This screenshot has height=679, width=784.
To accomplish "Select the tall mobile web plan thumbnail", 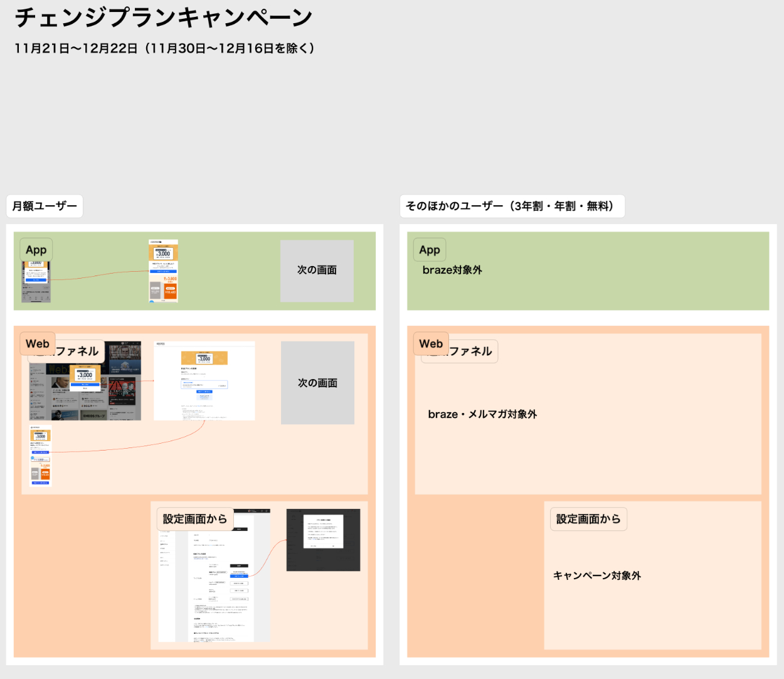I will click(x=40, y=456).
